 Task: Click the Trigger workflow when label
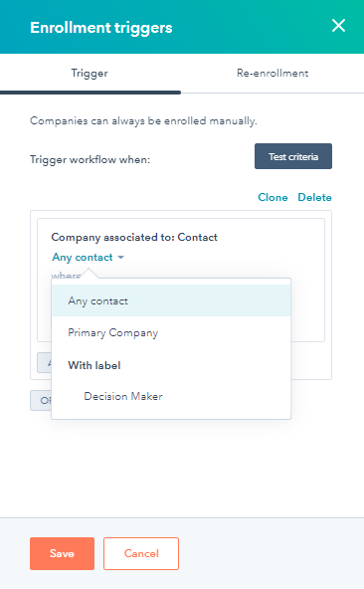pyautogui.click(x=90, y=159)
